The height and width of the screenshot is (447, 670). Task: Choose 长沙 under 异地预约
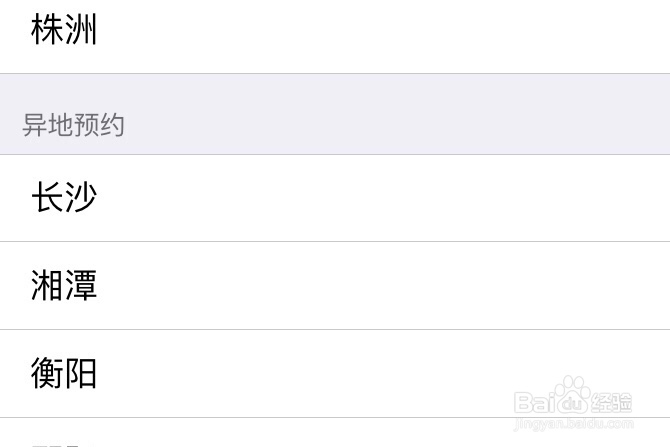coord(64,197)
